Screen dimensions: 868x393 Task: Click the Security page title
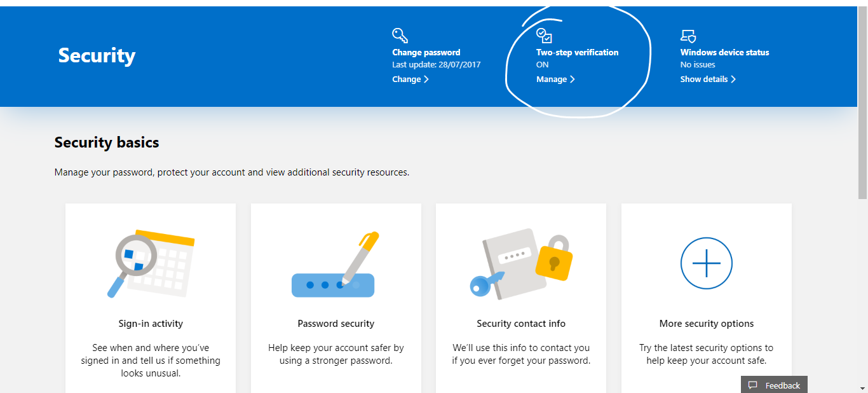pos(97,55)
